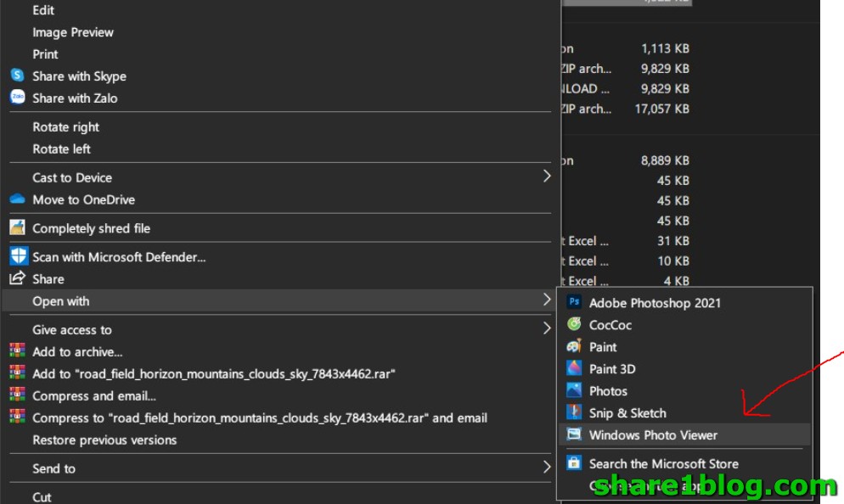Click the Paint 3D icon
The height and width of the screenshot is (504, 844).
pyautogui.click(x=574, y=368)
